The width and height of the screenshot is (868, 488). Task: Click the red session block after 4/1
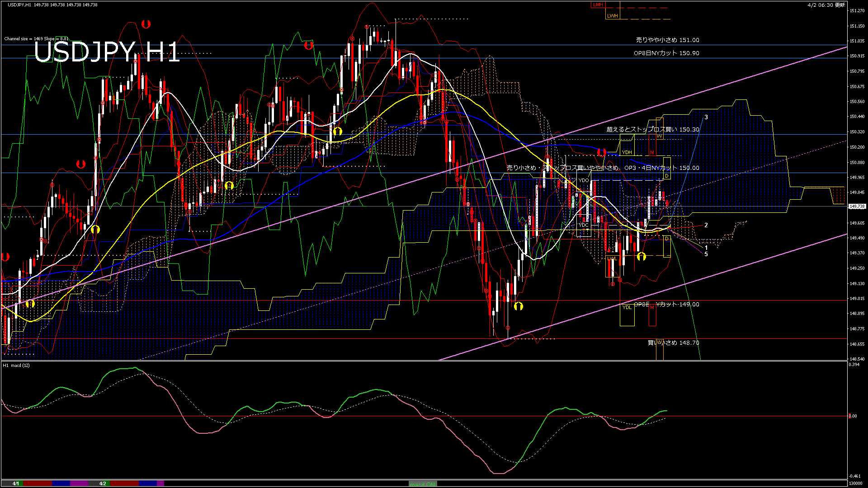[38, 483]
